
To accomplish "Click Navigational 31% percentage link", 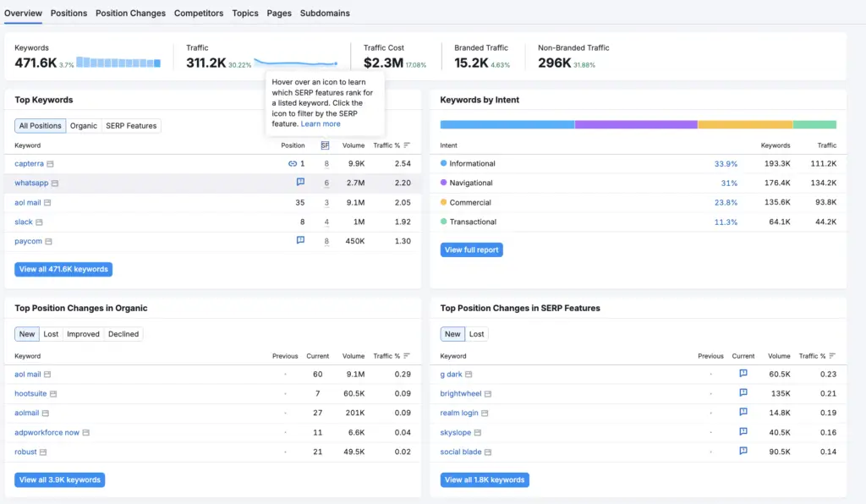I will (729, 184).
